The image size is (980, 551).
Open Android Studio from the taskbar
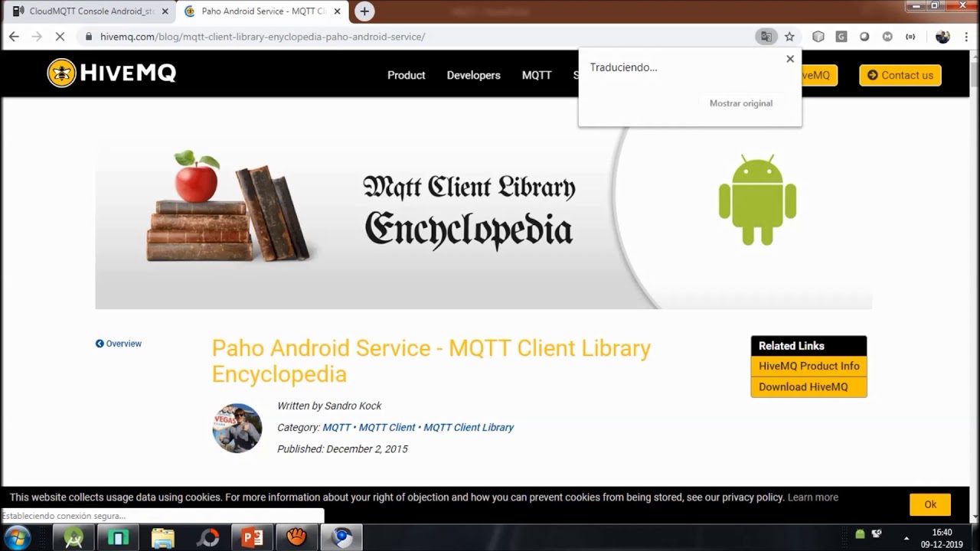click(73, 537)
